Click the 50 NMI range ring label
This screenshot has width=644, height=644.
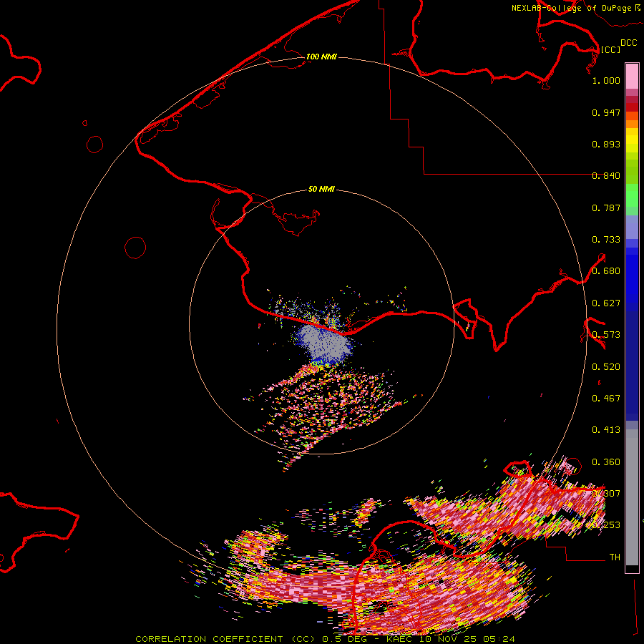[x=321, y=189]
